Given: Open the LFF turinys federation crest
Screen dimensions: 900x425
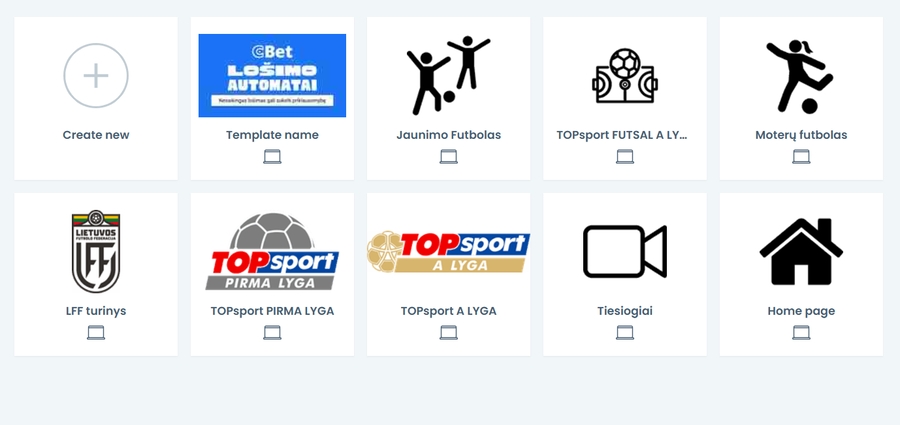Looking at the screenshot, I should point(96,252).
